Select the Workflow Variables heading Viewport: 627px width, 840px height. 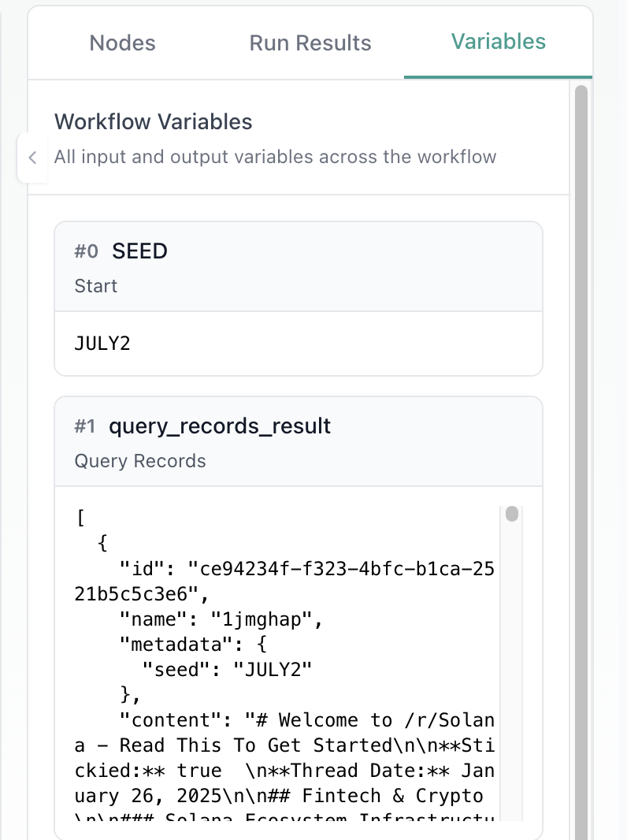[153, 122]
